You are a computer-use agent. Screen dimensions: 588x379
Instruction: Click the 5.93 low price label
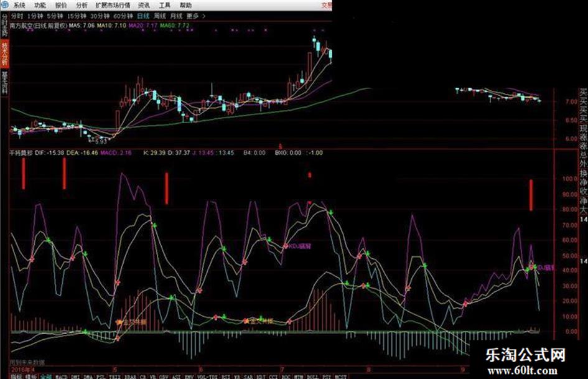click(101, 141)
